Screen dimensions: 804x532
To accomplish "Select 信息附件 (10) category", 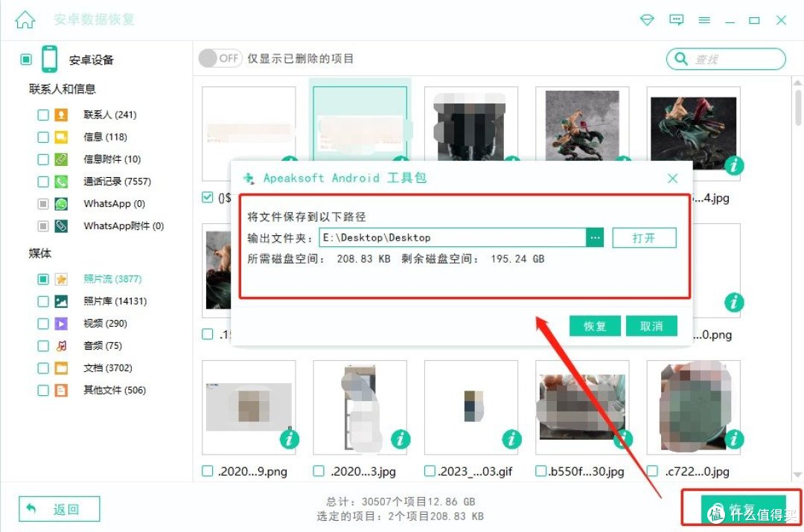I will point(112,159).
